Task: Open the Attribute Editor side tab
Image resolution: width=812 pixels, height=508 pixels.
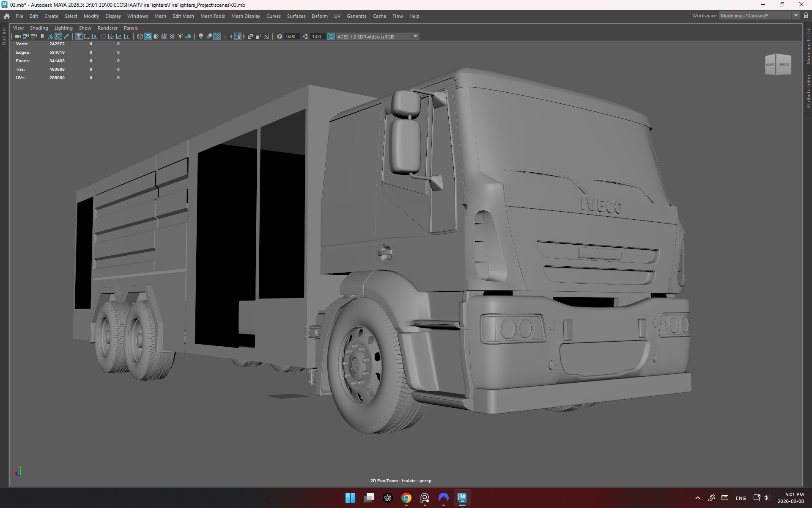Action: pos(808,91)
